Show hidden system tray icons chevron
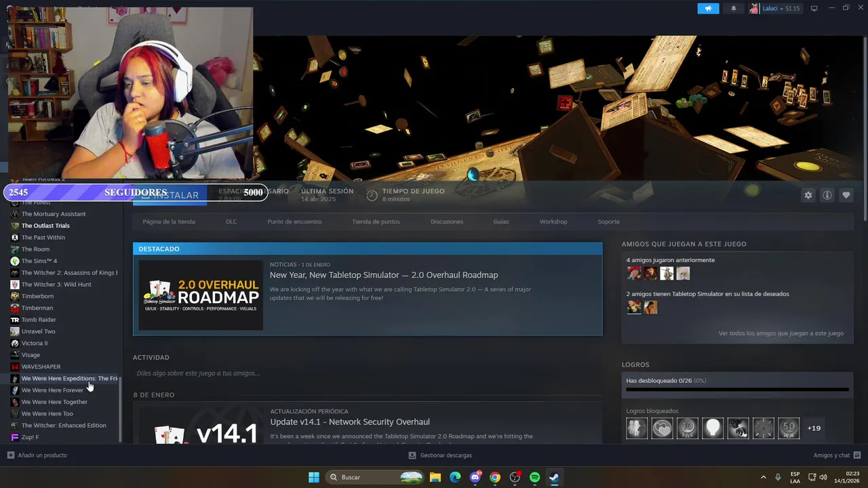Viewport: 868px width, 488px height. tap(764, 477)
